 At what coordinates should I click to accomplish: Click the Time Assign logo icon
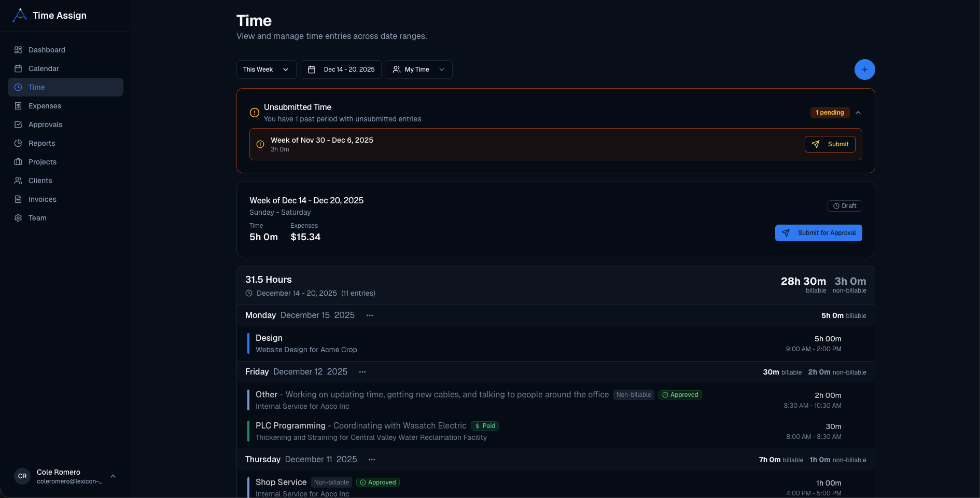coord(20,16)
